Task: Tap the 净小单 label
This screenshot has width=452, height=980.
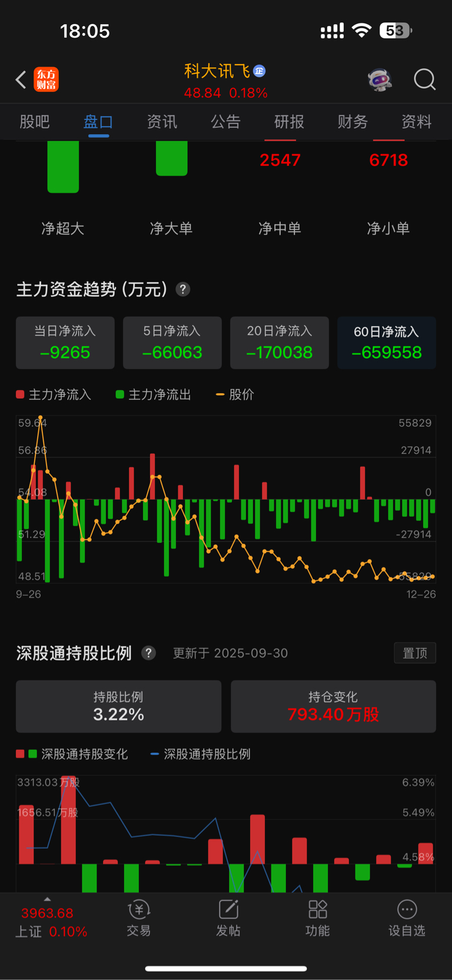Action: coord(388,228)
